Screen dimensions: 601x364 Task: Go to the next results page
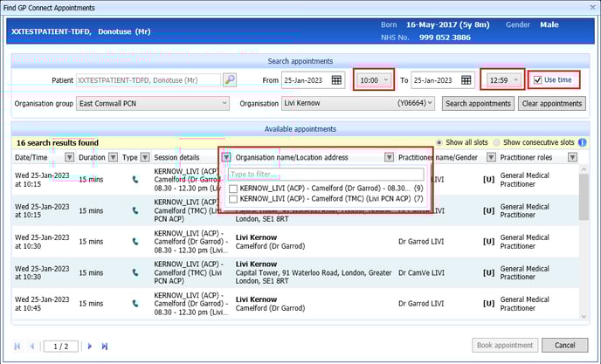(89, 347)
